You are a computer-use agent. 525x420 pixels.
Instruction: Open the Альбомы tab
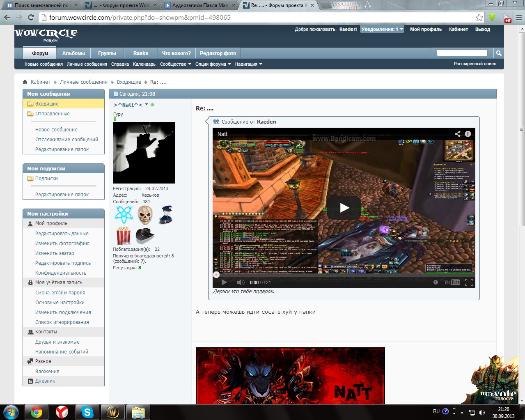[73, 53]
